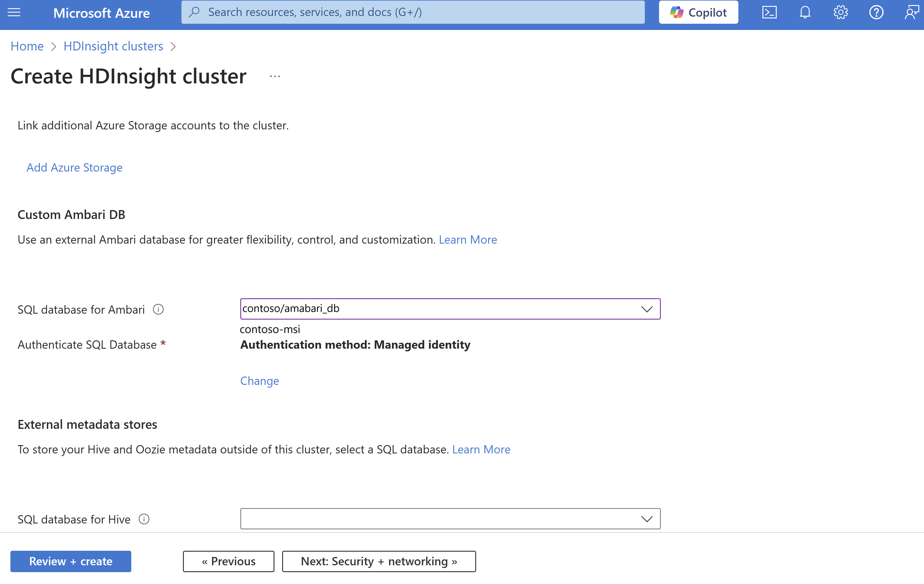The width and height of the screenshot is (924, 584).
Task: Click info icon beside SQL database for Ambari
Action: [x=158, y=310]
